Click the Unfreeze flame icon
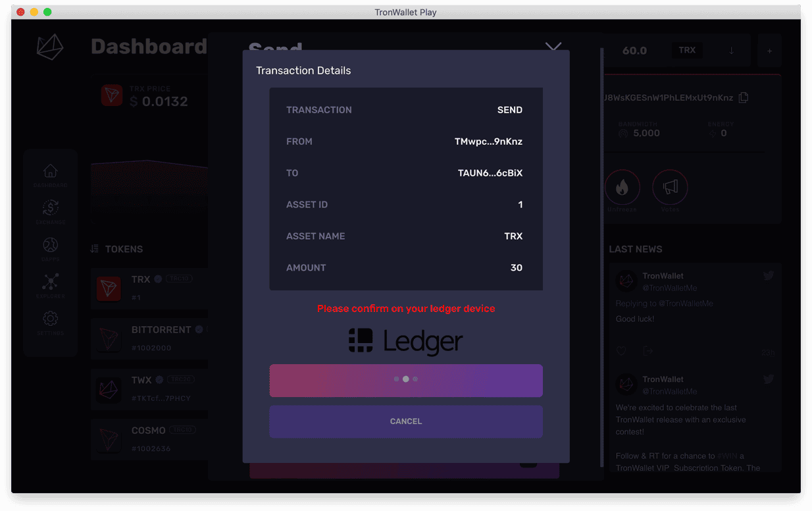 [622, 188]
